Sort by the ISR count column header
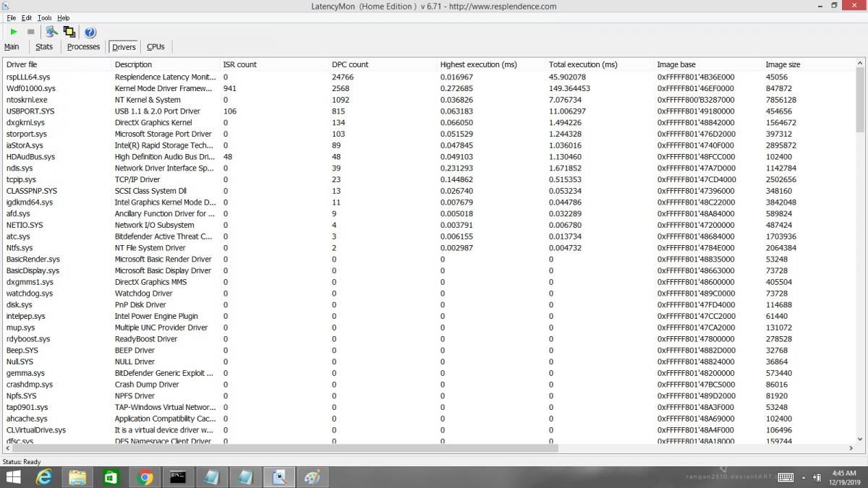The width and height of the screenshot is (868, 488). (274, 64)
